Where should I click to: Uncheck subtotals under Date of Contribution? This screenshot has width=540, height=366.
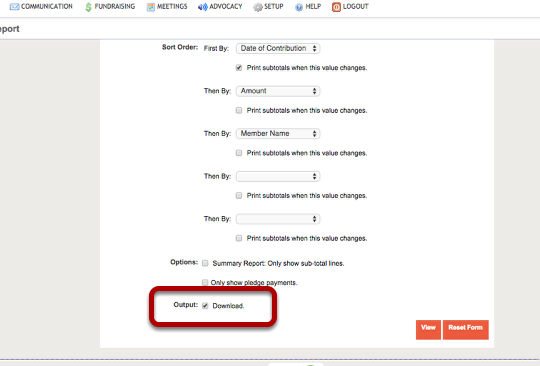239,68
